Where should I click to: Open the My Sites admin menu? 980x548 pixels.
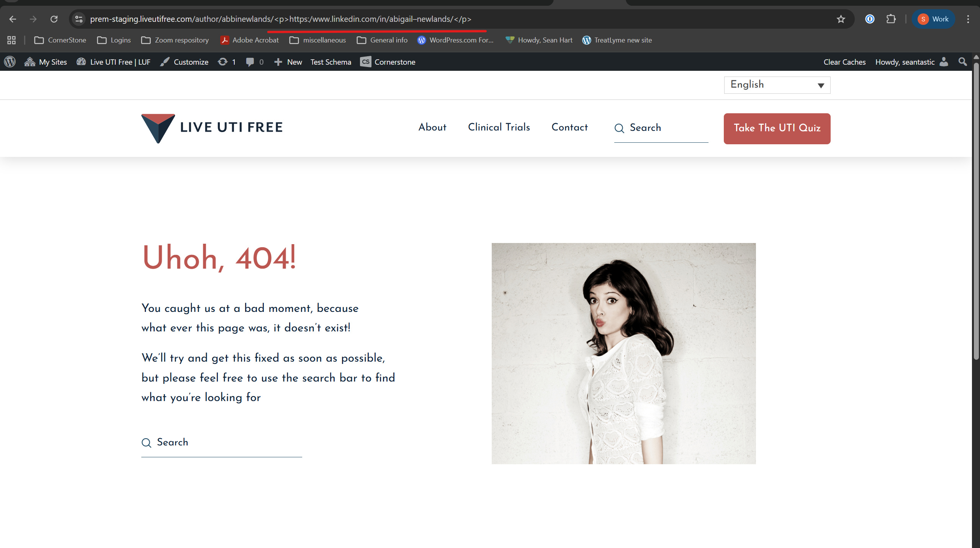pyautogui.click(x=46, y=62)
